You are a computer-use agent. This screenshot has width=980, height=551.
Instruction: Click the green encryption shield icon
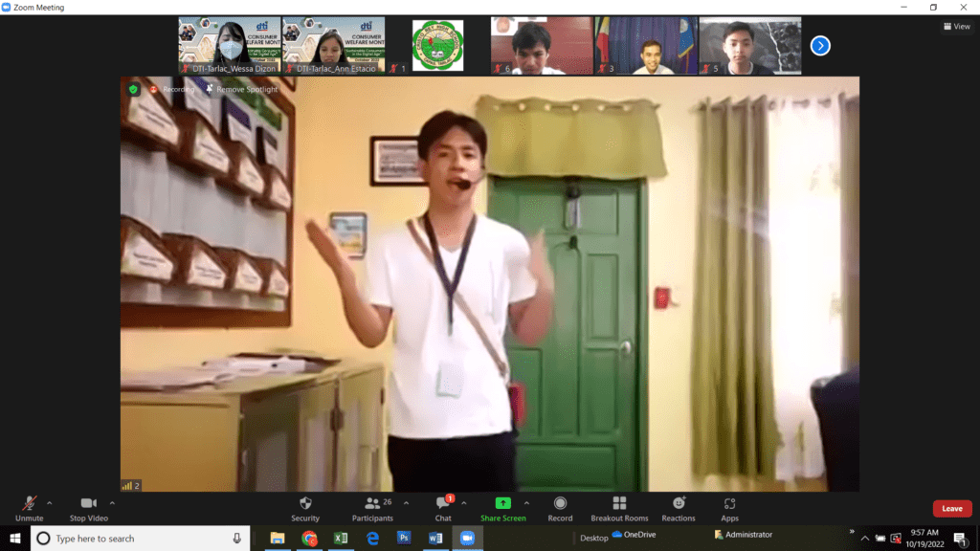[134, 89]
